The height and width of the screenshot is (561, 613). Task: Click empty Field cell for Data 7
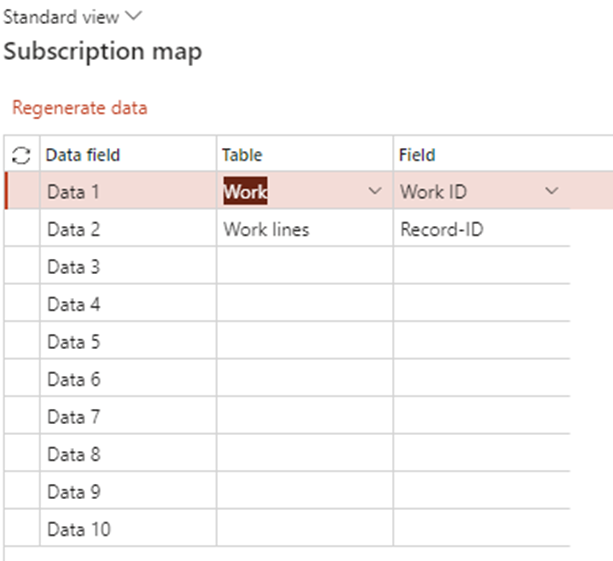pyautogui.click(x=482, y=416)
